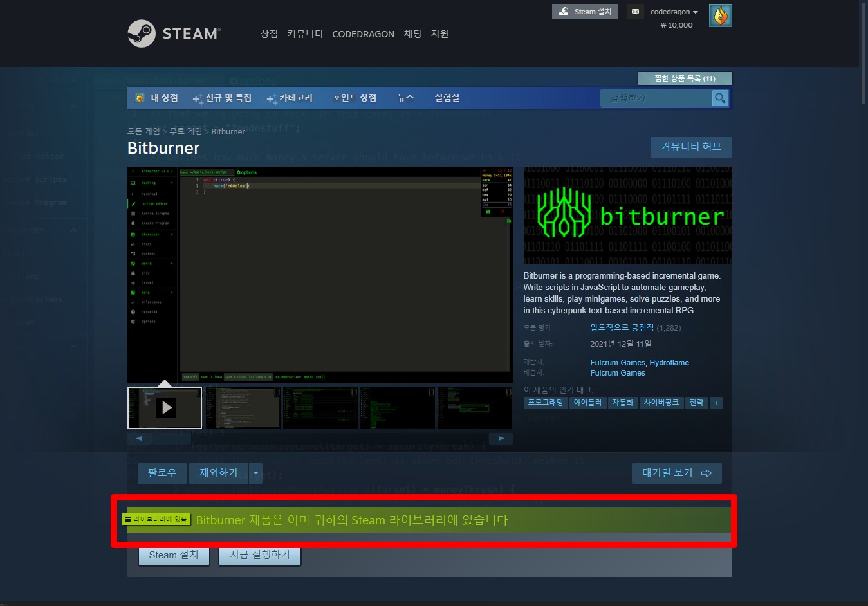The image size is (868, 606).
Task: Click the 라이브러리에 있음 badge
Action: coord(156,519)
